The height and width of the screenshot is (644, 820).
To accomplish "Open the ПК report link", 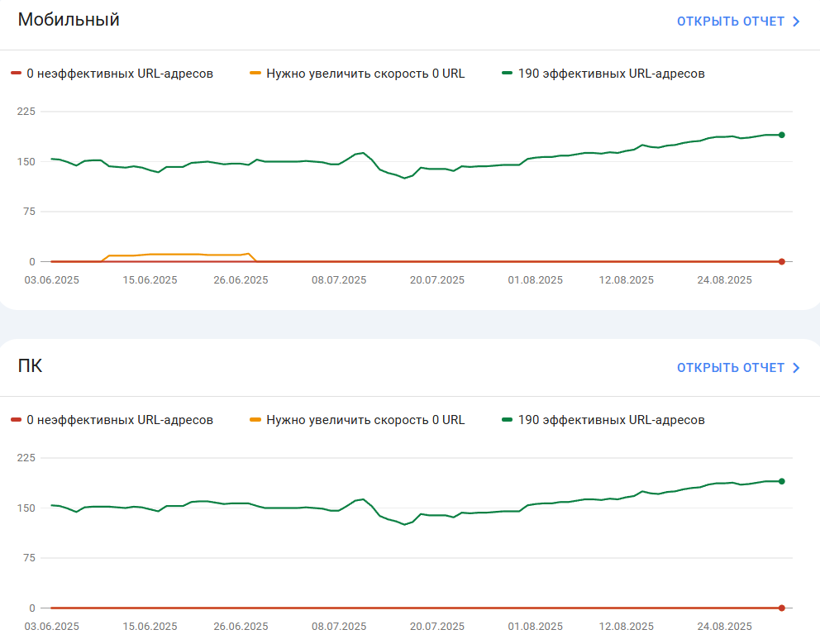I will click(x=738, y=368).
